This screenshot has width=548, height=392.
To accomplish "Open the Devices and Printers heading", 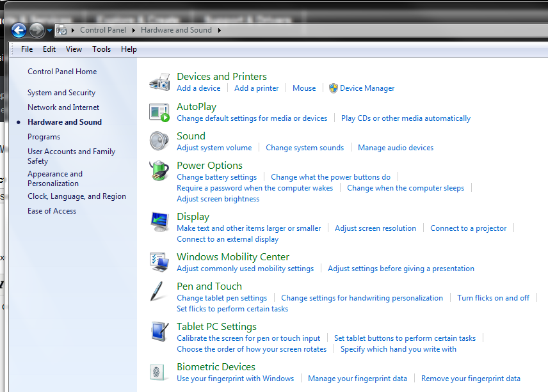I will 222,77.
